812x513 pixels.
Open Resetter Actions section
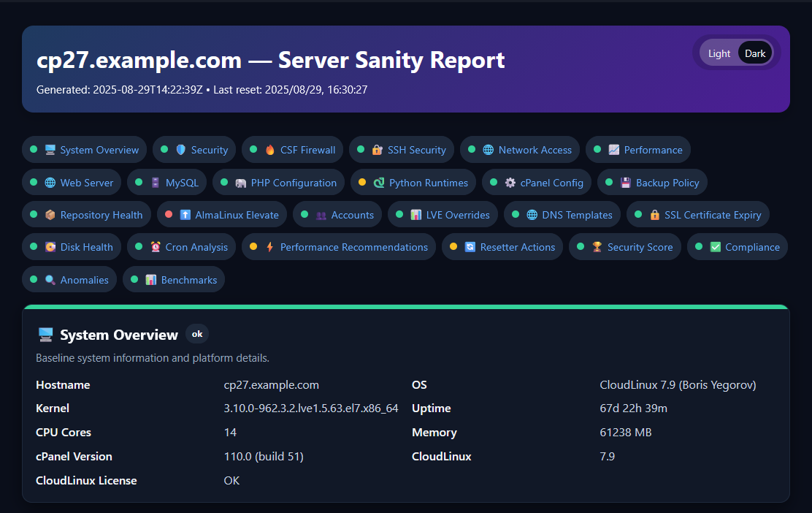tap(502, 247)
